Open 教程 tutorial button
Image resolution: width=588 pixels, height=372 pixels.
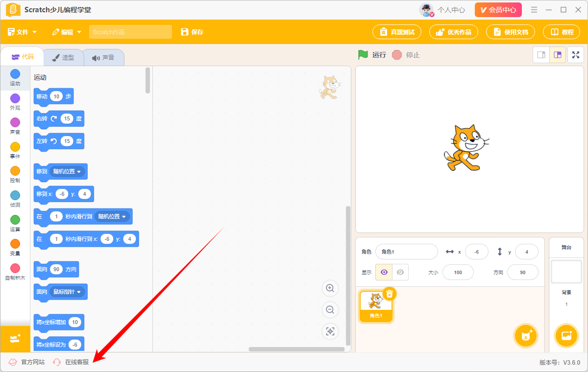[562, 32]
